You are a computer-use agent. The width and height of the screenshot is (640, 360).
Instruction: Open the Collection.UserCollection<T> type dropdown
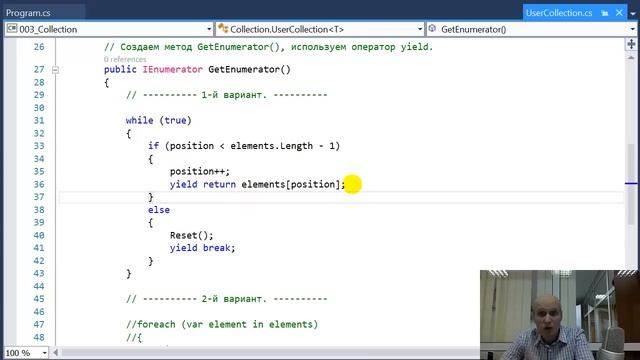(x=420, y=29)
